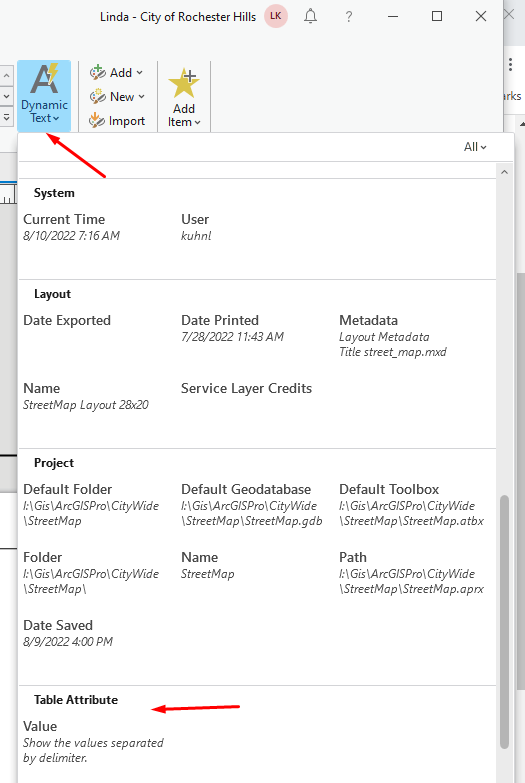Click the gallery vertical scrollbar thumb

point(505,622)
